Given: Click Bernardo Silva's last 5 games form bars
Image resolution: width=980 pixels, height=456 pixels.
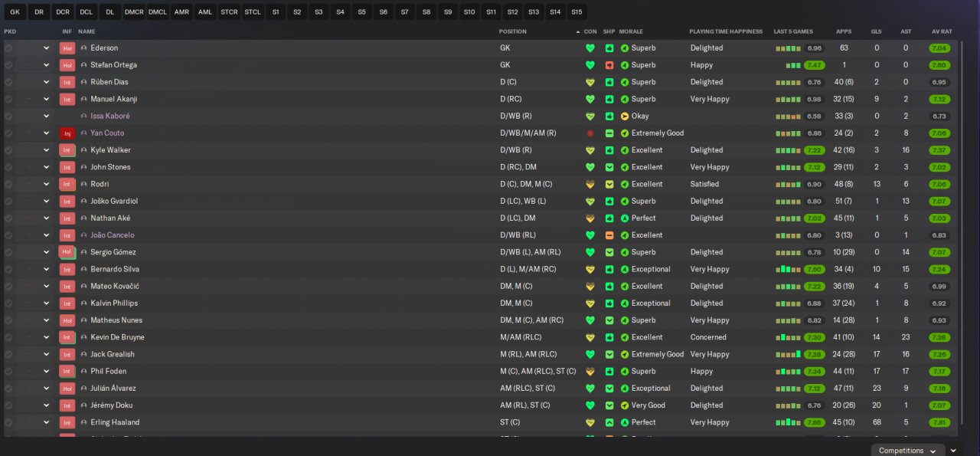Looking at the screenshot, I should pyautogui.click(x=788, y=269).
